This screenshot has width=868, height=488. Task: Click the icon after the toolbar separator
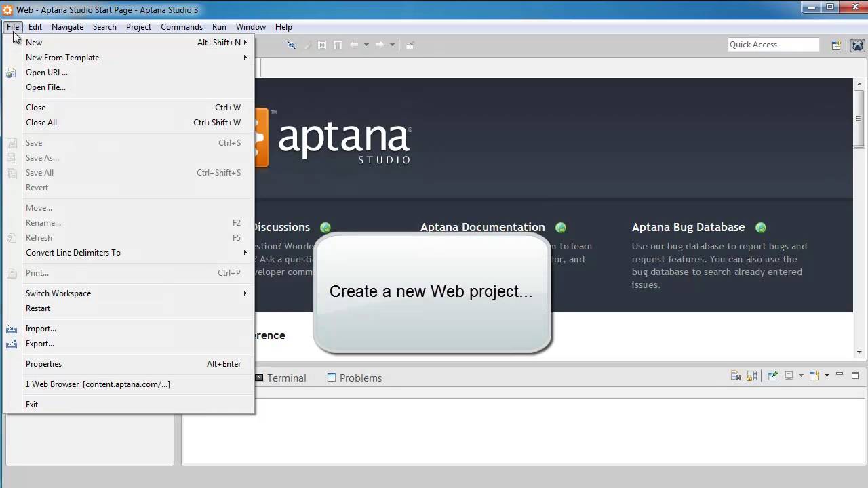pos(410,45)
